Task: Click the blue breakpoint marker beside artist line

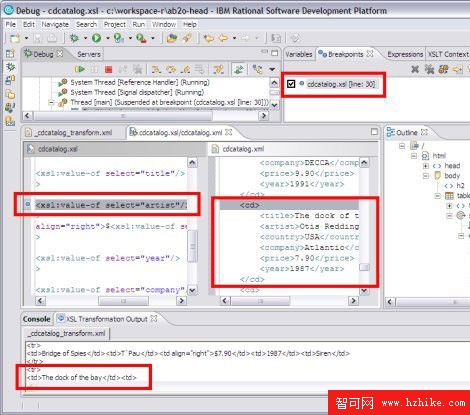Action: coord(28,204)
